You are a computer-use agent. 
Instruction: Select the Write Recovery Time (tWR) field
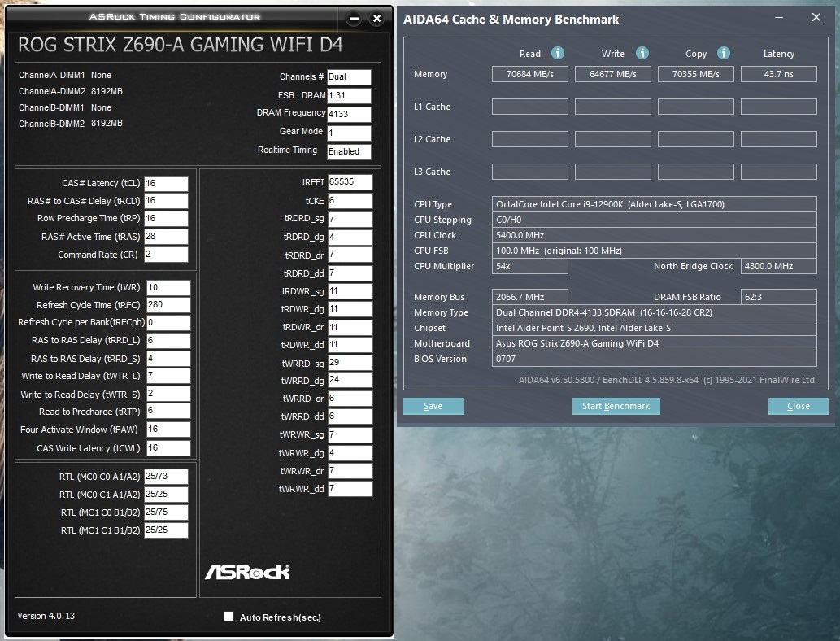coord(168,288)
